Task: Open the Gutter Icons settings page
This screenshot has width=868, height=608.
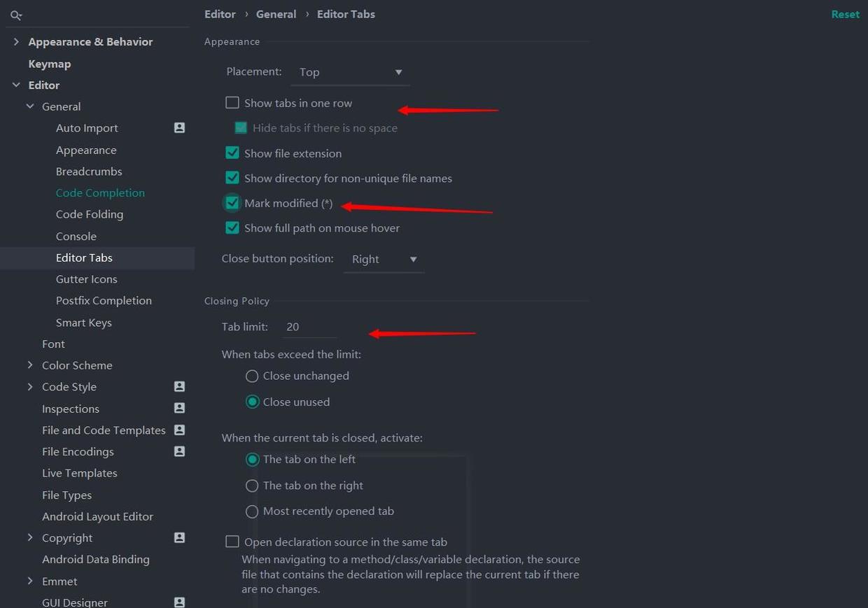Action: point(87,279)
